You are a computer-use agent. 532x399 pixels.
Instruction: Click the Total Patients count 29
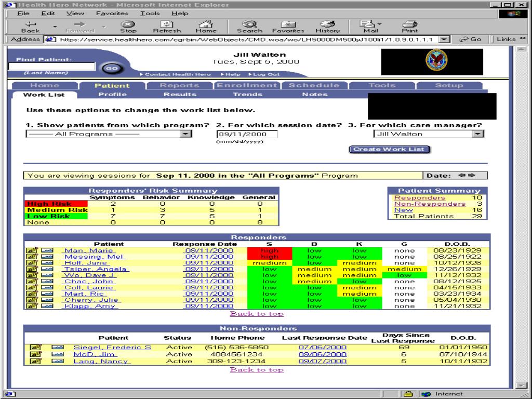[x=477, y=216]
